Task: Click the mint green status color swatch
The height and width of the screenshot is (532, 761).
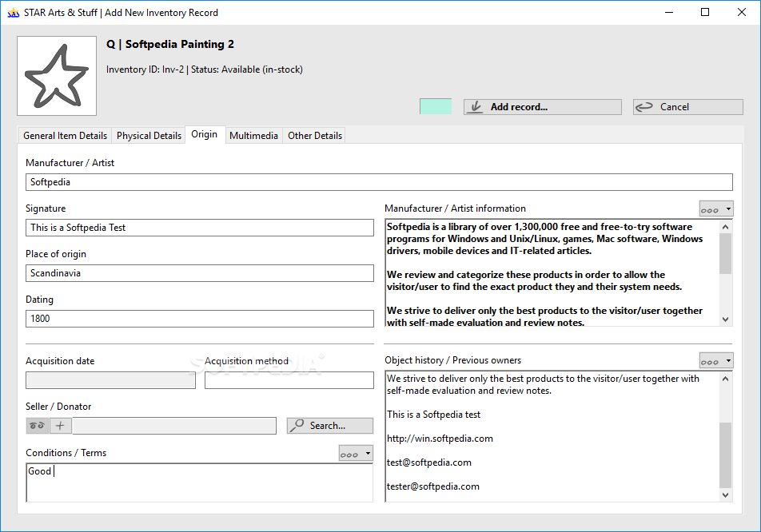Action: 436,107
